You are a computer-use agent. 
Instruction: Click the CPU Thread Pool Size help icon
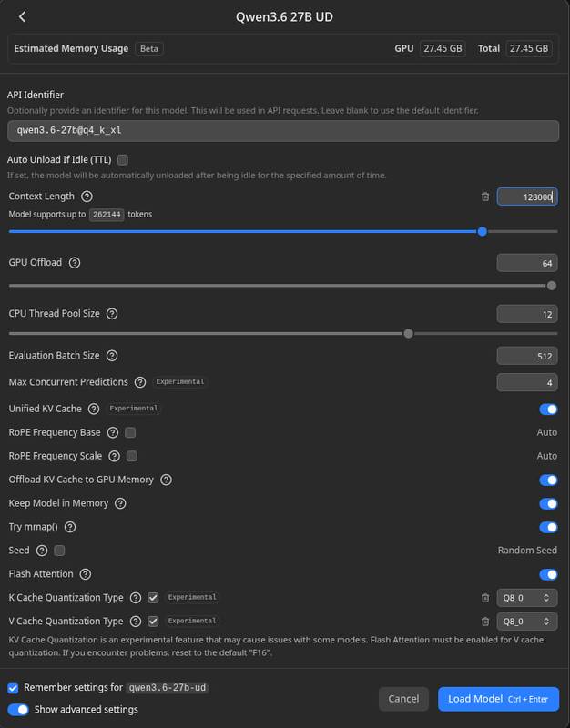[112, 314]
